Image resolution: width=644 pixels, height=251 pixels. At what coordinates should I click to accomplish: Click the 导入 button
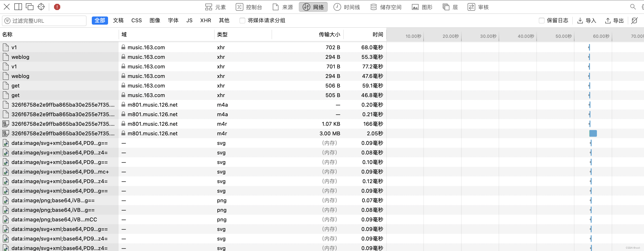tap(587, 21)
